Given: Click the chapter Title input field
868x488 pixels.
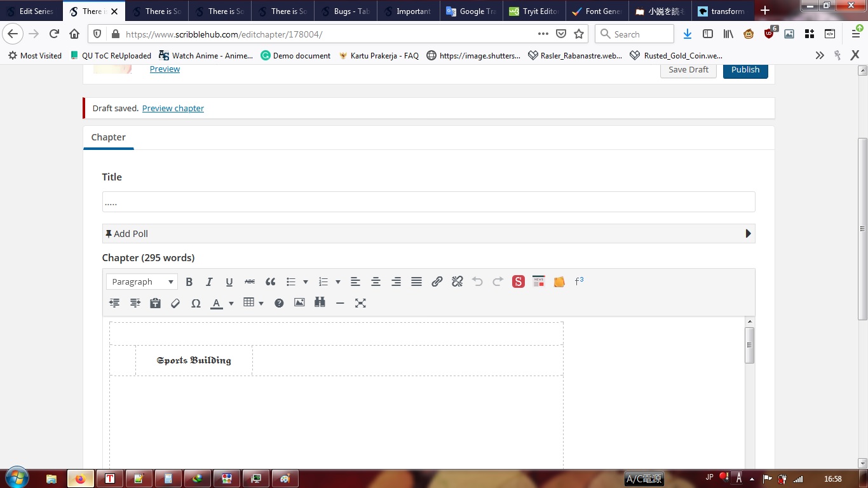Looking at the screenshot, I should (428, 202).
